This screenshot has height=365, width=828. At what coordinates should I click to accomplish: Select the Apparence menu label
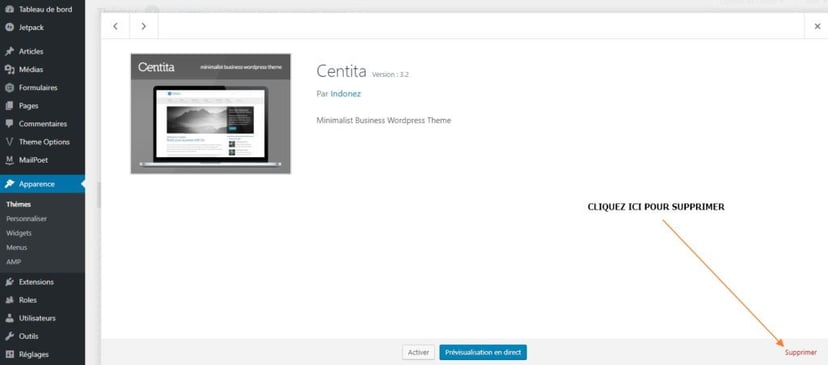pyautogui.click(x=36, y=184)
